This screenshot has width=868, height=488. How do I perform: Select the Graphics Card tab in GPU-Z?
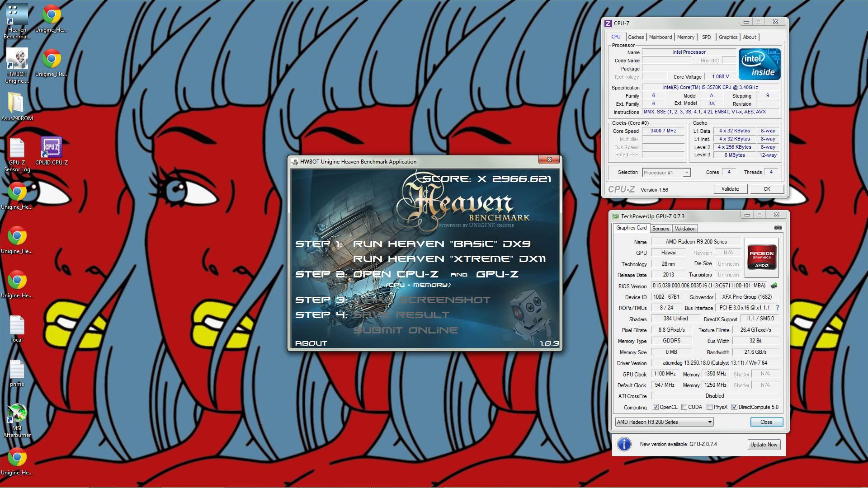pyautogui.click(x=631, y=228)
